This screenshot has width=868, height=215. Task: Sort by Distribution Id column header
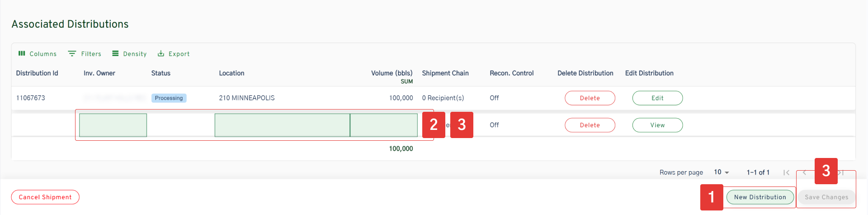tap(37, 73)
